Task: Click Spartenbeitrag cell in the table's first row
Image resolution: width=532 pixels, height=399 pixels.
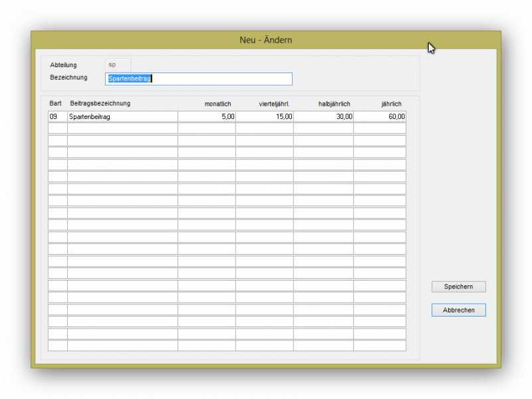Action: (122, 116)
